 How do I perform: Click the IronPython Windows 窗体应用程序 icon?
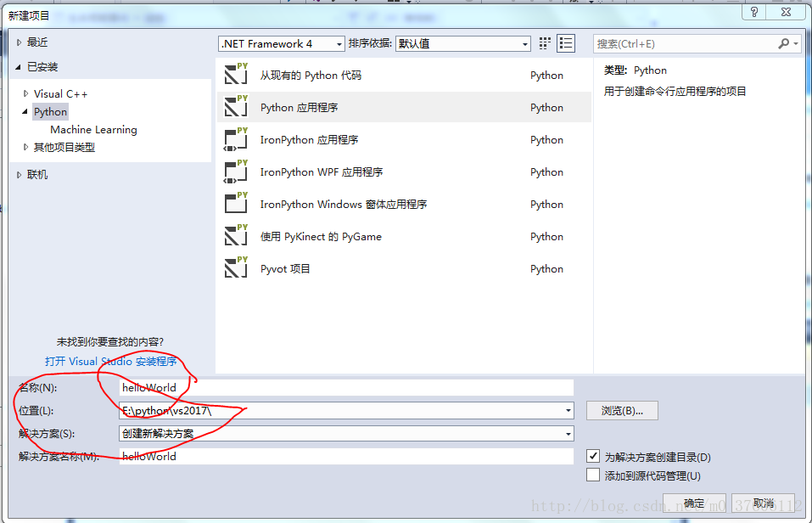(236, 204)
